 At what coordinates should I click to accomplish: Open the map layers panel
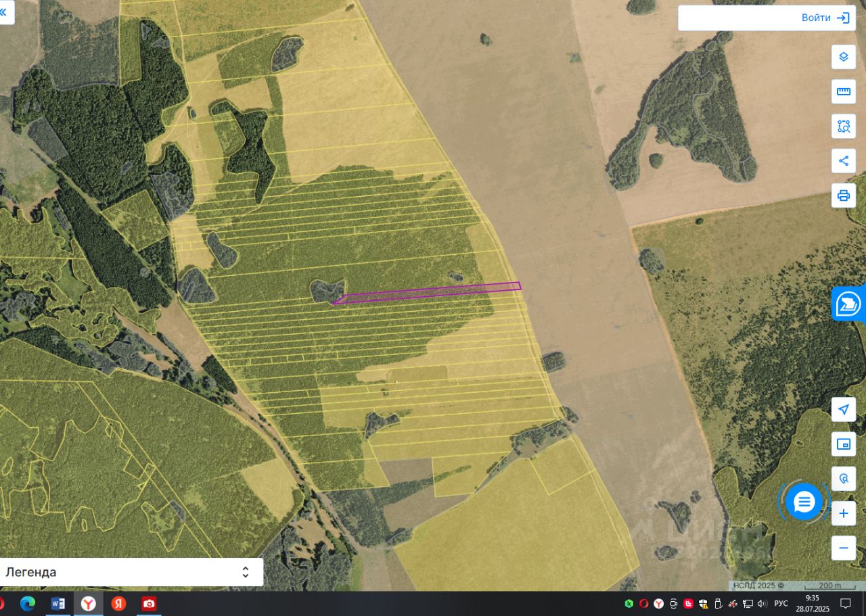(843, 57)
